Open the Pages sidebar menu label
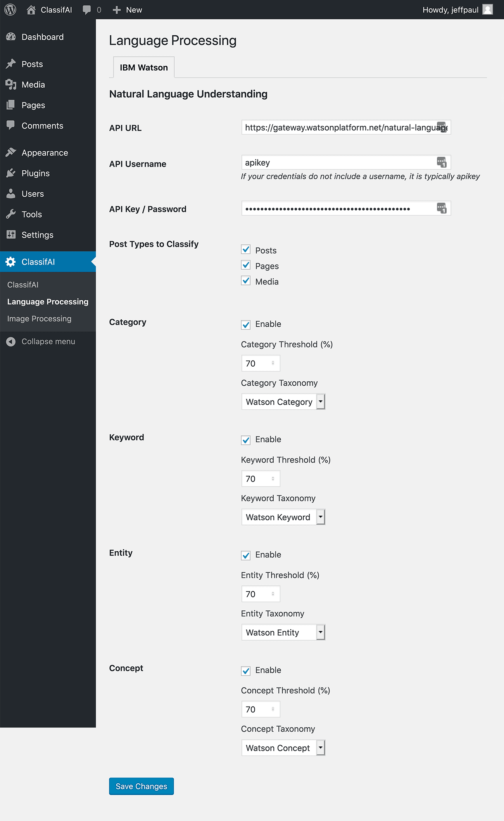 (x=33, y=105)
